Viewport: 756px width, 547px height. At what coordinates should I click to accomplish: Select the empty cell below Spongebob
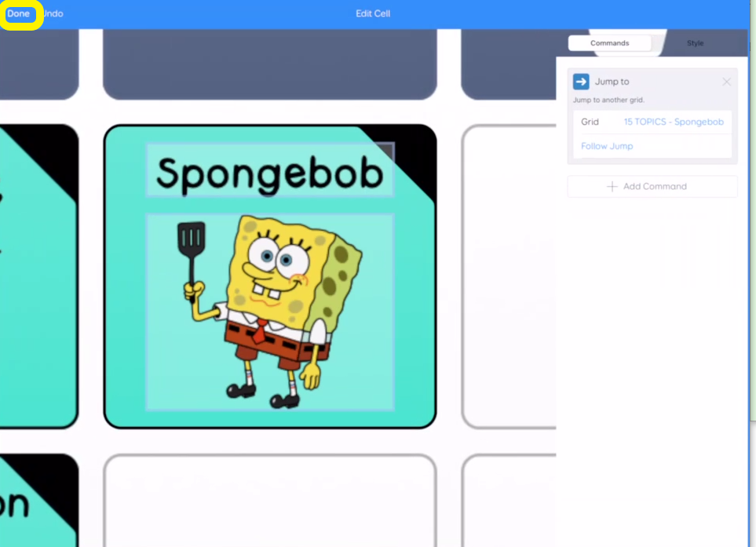[270, 500]
